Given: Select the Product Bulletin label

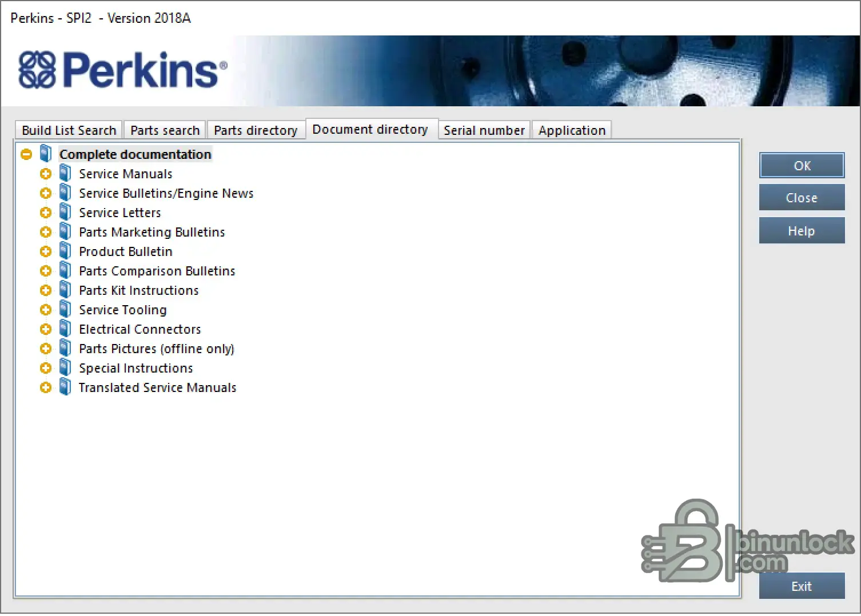Looking at the screenshot, I should pyautogui.click(x=126, y=251).
